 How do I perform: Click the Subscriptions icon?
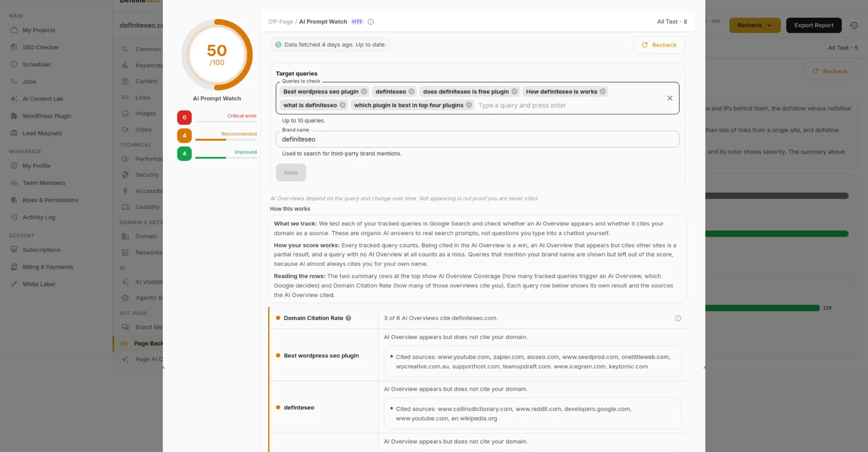(x=14, y=250)
